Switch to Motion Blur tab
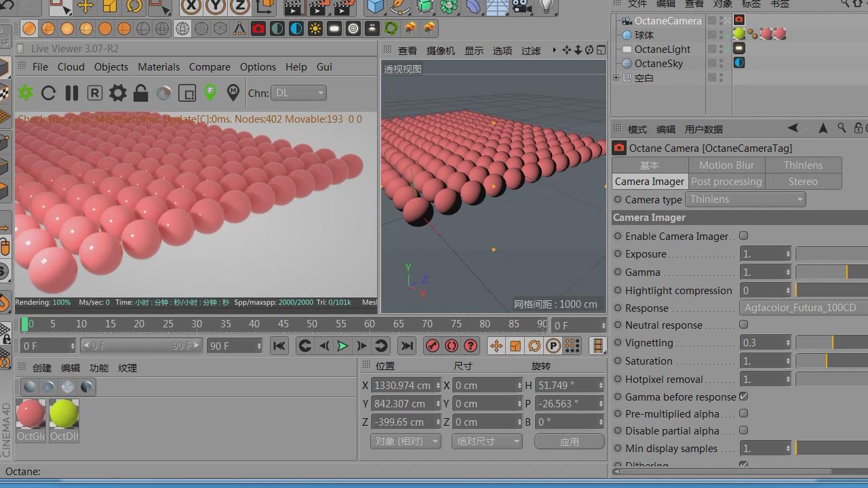 click(726, 165)
